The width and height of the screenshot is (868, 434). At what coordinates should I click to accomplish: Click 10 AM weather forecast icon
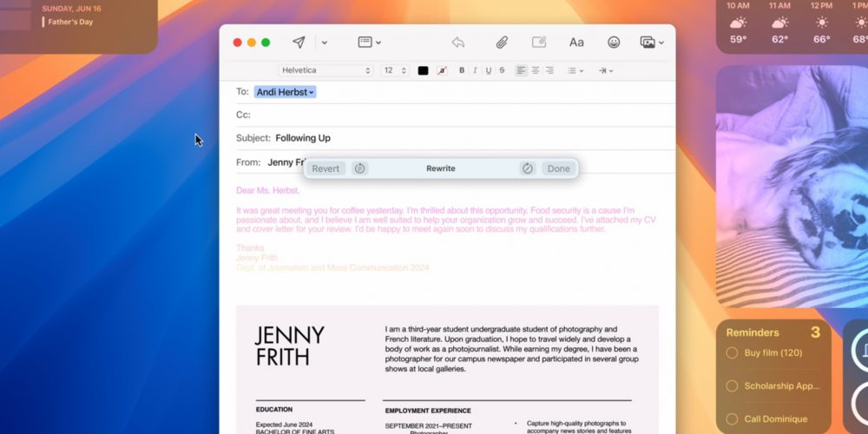coord(738,23)
